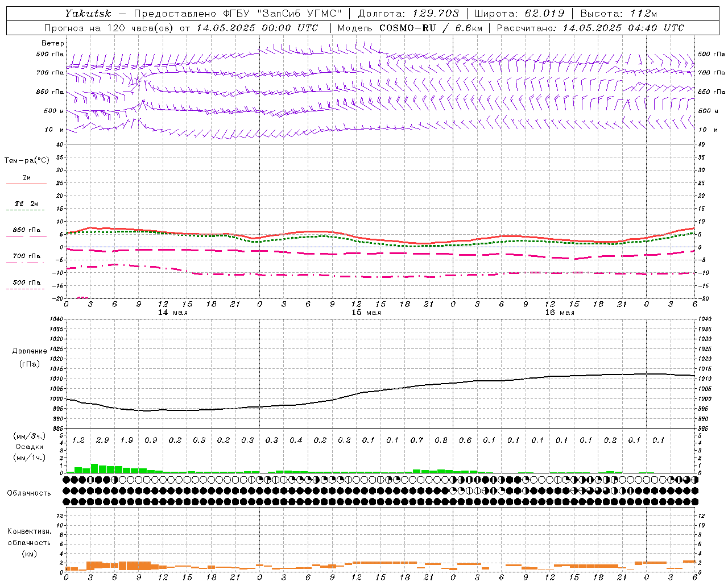
Task: Click the Ветер panel label
Action: pos(52,43)
